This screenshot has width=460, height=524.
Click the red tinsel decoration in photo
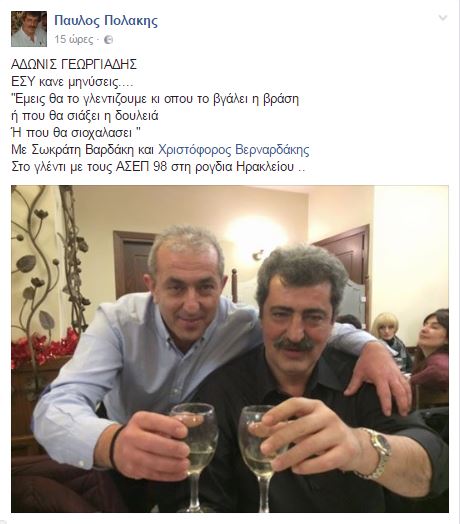pyautogui.click(x=43, y=348)
